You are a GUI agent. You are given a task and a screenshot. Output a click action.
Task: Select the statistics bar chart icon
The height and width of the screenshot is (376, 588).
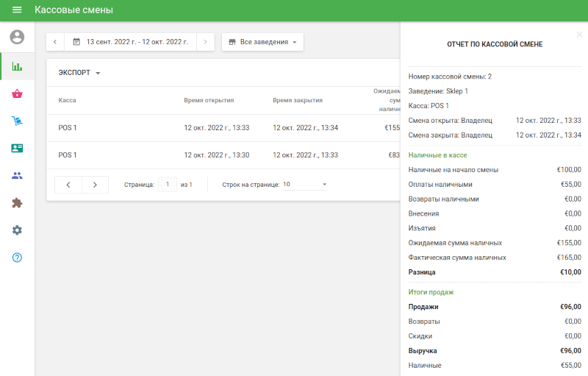17,66
